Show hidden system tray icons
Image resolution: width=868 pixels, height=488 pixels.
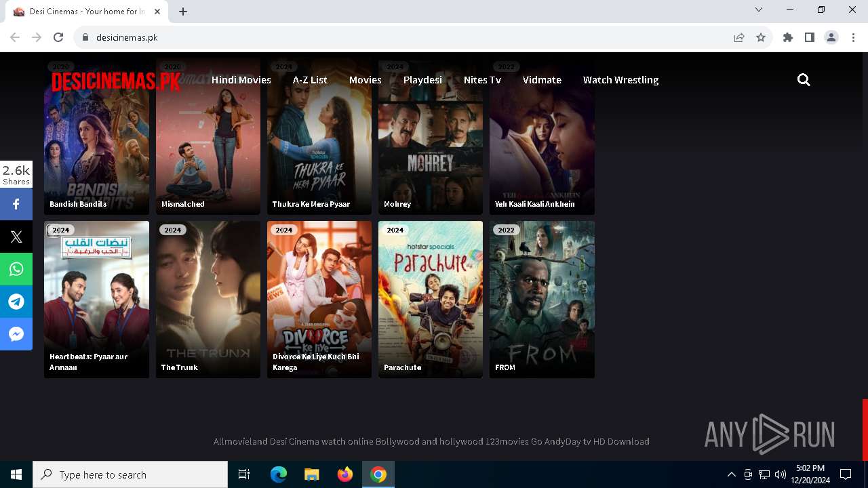731,474
